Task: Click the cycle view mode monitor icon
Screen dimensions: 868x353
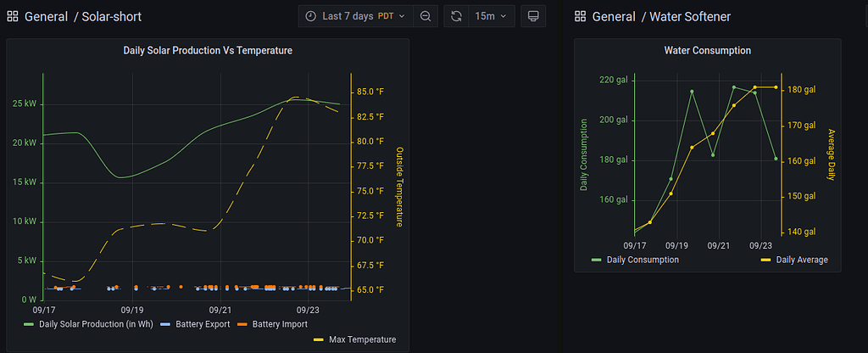Action: coord(533,16)
